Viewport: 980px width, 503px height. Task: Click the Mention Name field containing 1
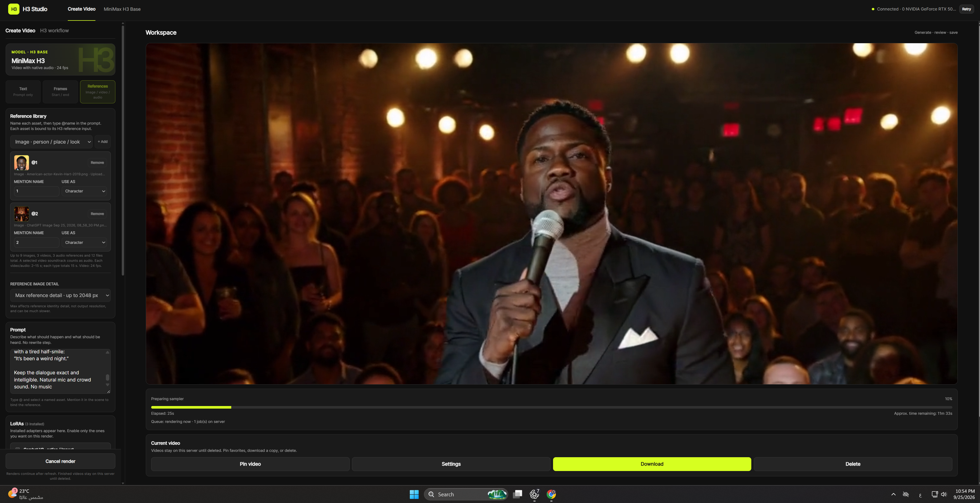[37, 191]
